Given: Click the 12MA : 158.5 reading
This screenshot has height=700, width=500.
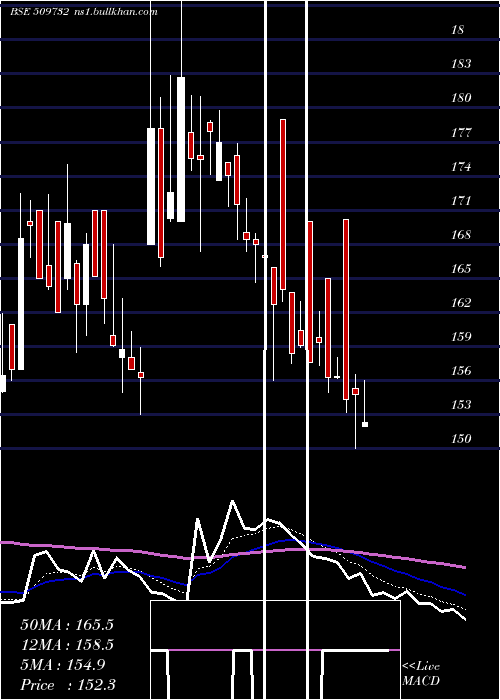Looking at the screenshot, I should [67, 645].
